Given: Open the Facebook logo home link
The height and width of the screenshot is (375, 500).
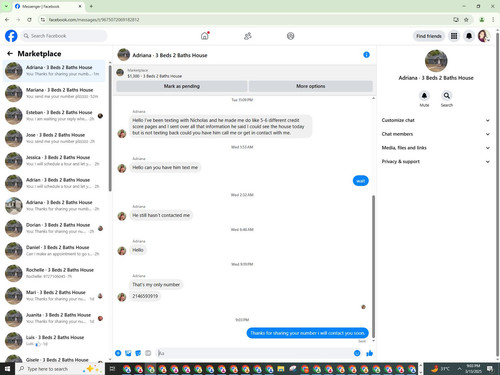Looking at the screenshot, I should click(x=11, y=36).
